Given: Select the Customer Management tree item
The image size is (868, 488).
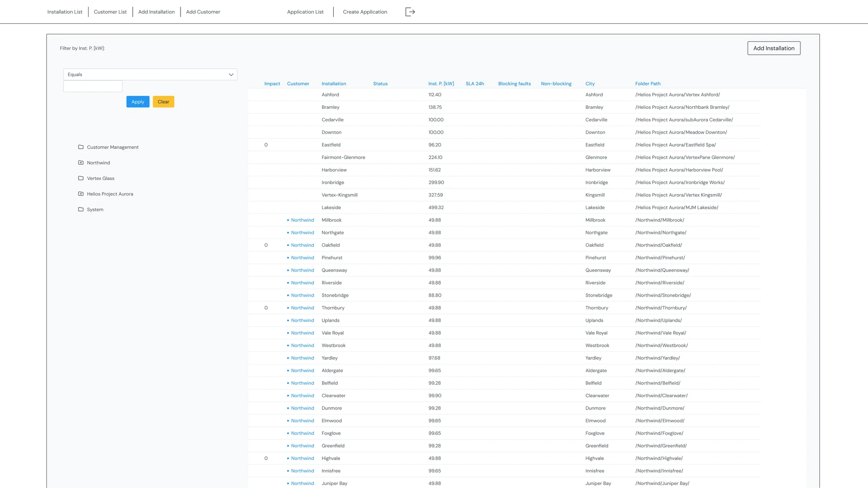Looking at the screenshot, I should click(113, 147).
